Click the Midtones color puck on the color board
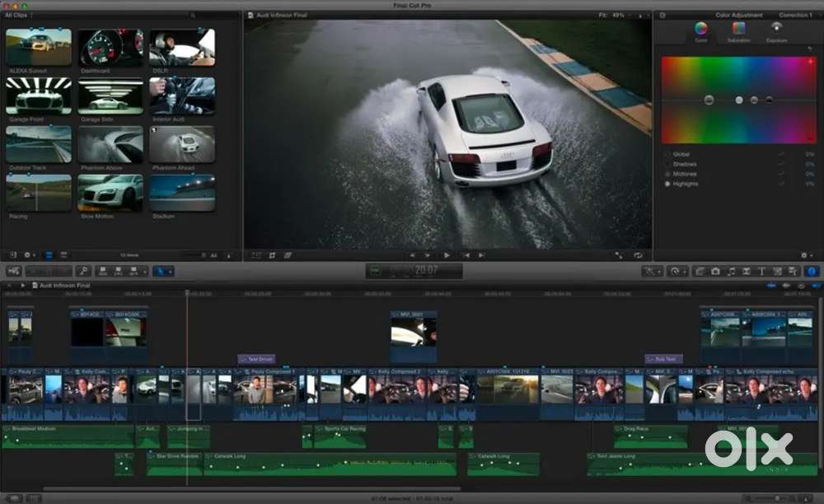The image size is (824, 504). (x=754, y=100)
